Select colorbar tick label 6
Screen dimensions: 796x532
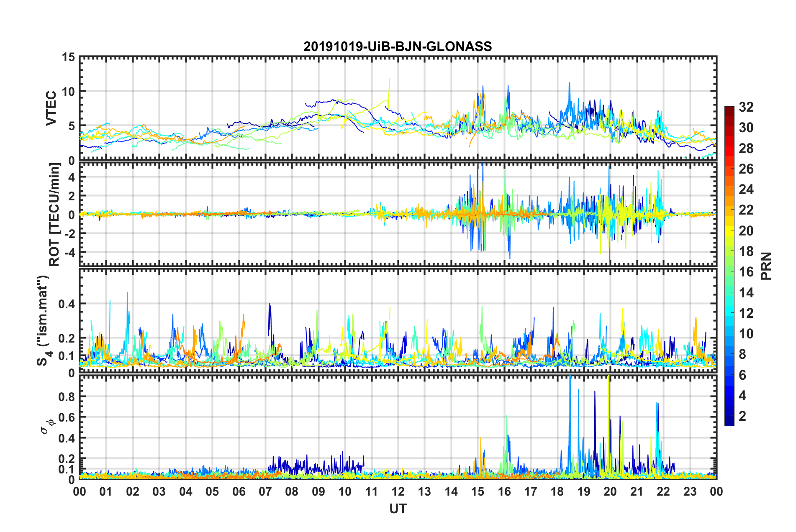(x=742, y=375)
